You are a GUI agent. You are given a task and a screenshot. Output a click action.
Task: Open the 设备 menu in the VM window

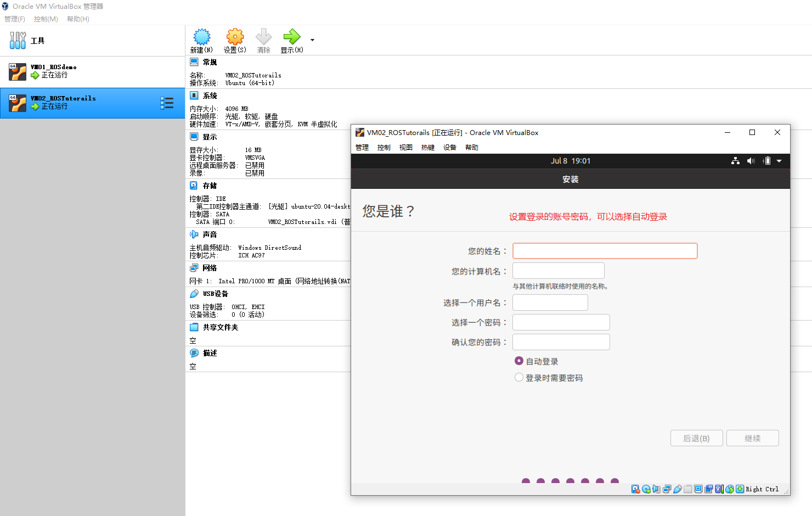click(449, 147)
